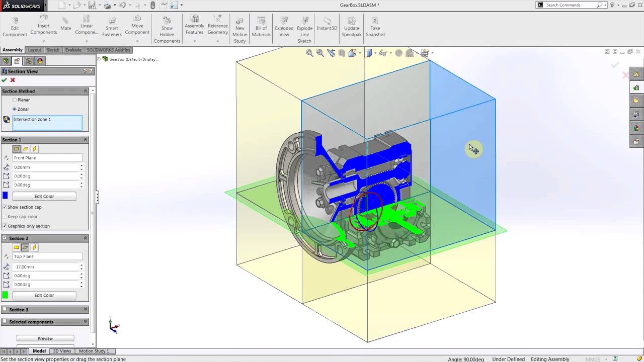This screenshot has height=362, width=644.
Task: Switch to 3D Views bottom tab
Action: click(x=62, y=351)
